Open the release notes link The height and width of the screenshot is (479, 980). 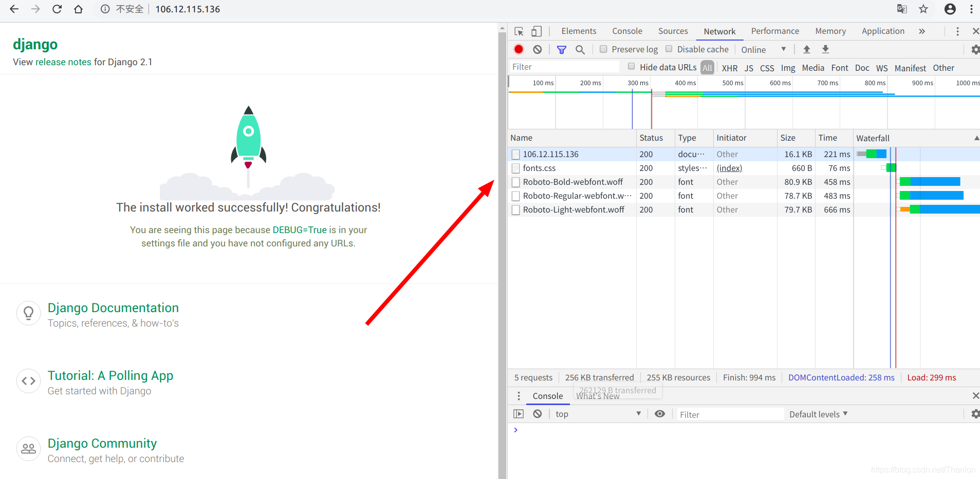[x=63, y=62]
